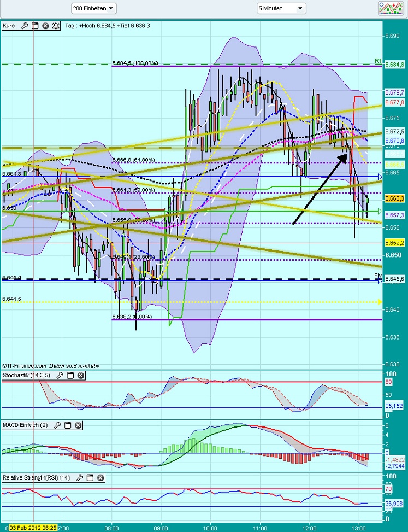Click the 6.684,5 (100,00%) Fibonacci label
Viewport: 408px width, 532px height.
[x=135, y=63]
